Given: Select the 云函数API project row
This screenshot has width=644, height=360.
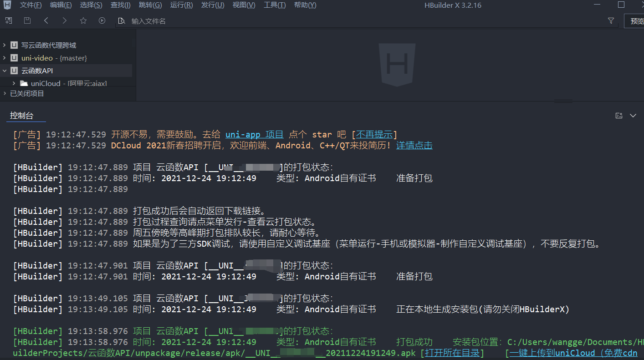Looking at the screenshot, I should 66,71.
